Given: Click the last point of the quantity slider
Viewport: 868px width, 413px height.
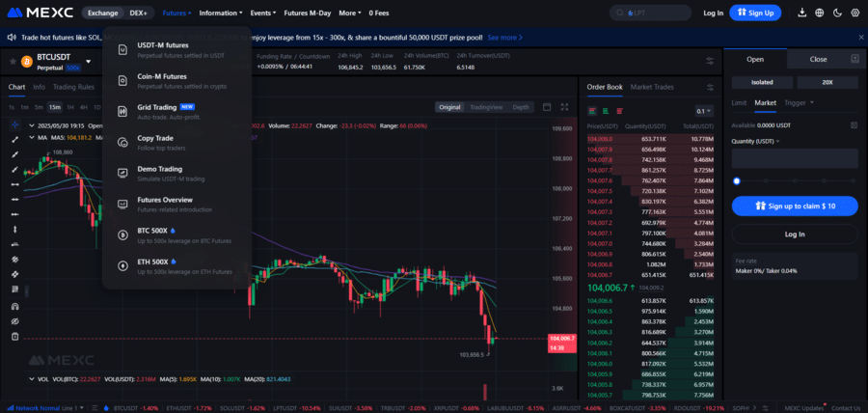Looking at the screenshot, I should (854, 180).
